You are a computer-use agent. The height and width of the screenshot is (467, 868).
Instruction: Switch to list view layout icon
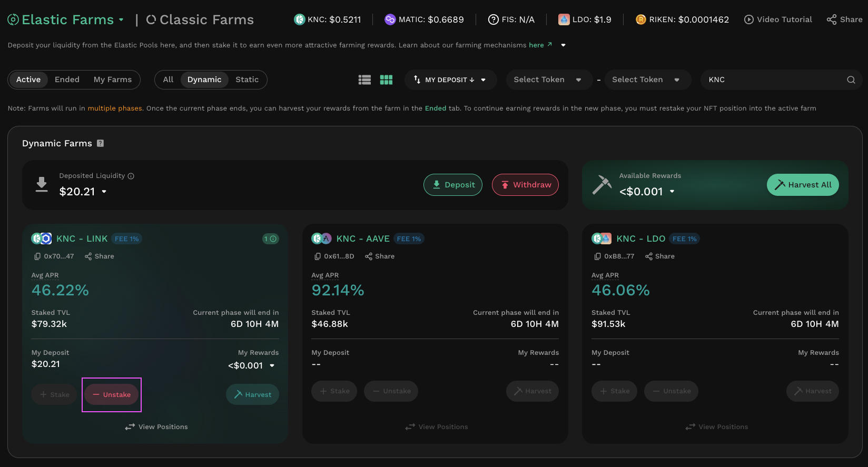[364, 80]
